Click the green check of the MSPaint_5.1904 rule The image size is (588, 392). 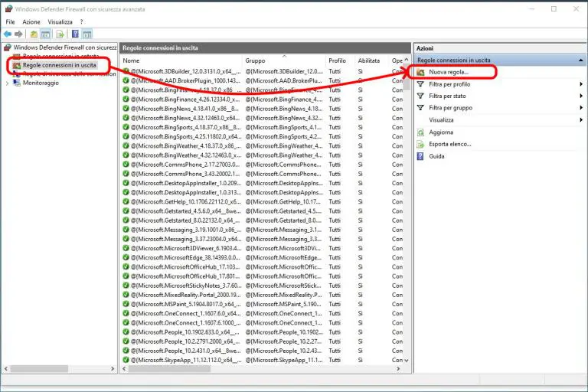pos(126,304)
